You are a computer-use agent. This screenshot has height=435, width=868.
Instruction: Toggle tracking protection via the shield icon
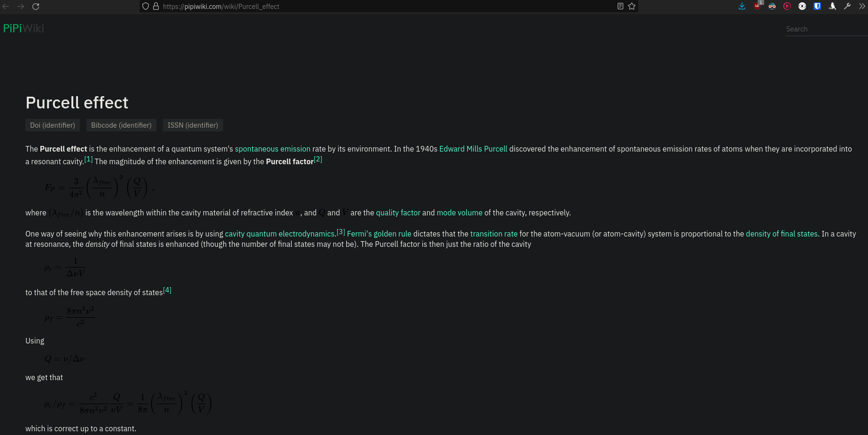click(145, 6)
